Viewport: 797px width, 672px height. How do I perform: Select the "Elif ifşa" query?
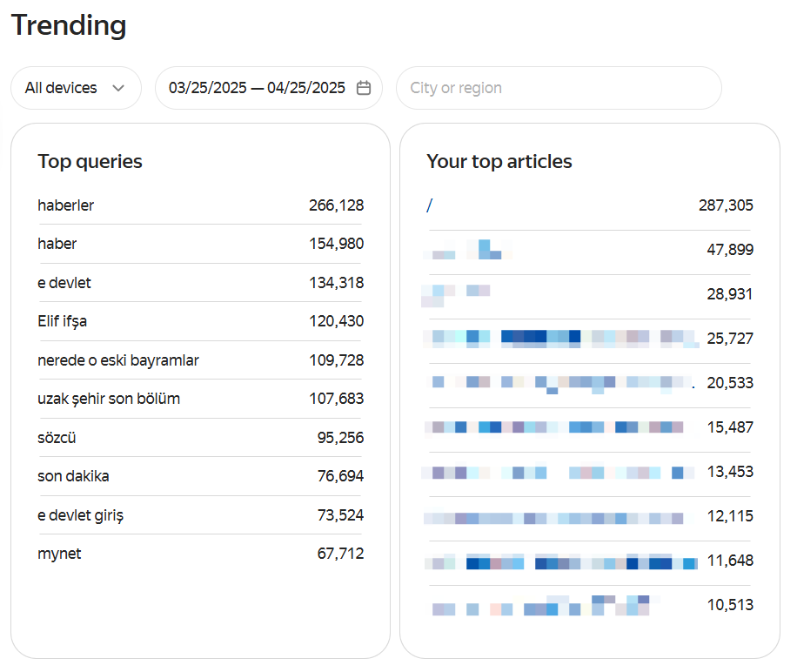pyautogui.click(x=63, y=322)
